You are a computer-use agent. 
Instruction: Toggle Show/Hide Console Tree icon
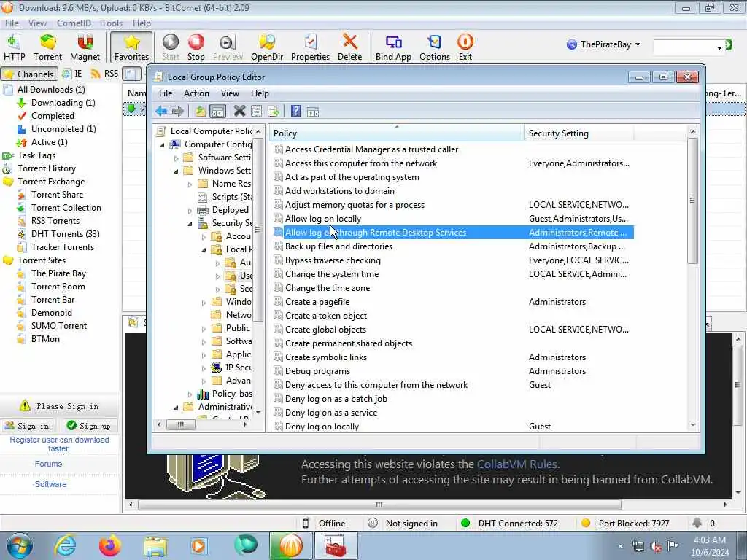[217, 112]
